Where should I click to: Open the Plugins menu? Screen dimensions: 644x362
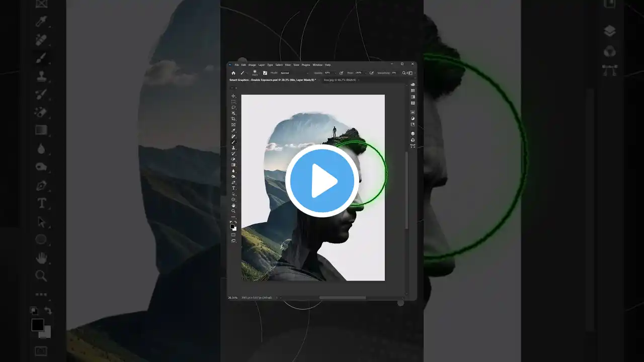coord(306,65)
